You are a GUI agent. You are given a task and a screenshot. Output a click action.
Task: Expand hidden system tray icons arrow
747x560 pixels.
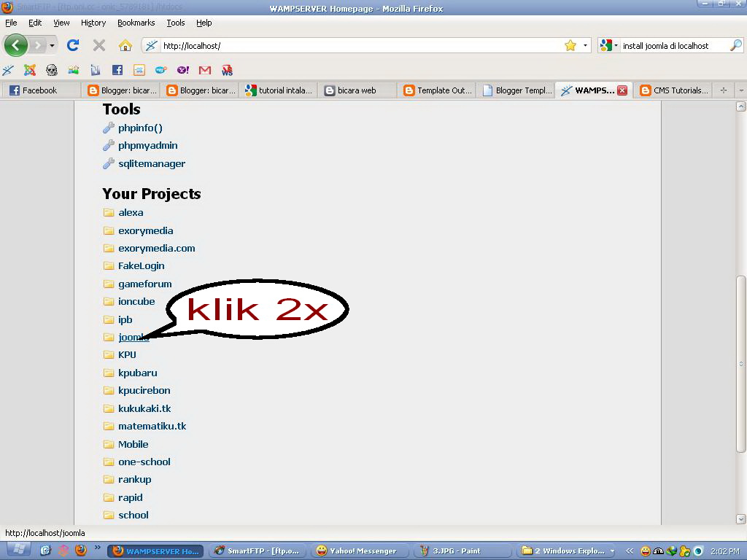(x=630, y=551)
